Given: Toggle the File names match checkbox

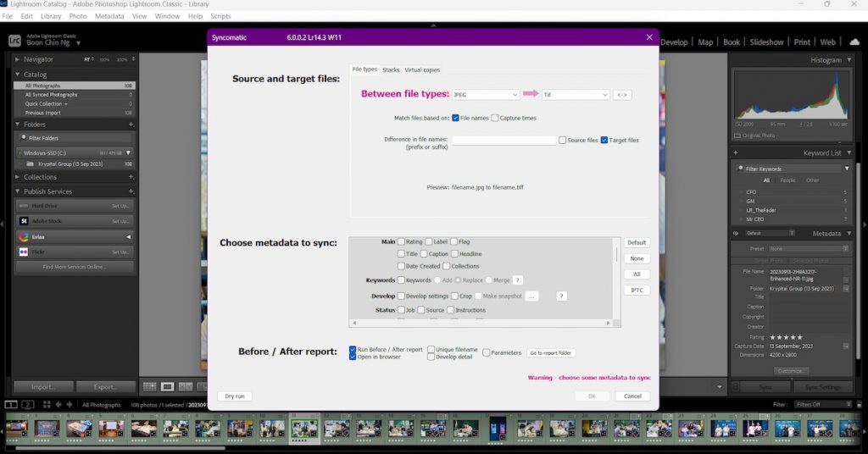Looking at the screenshot, I should click(455, 118).
